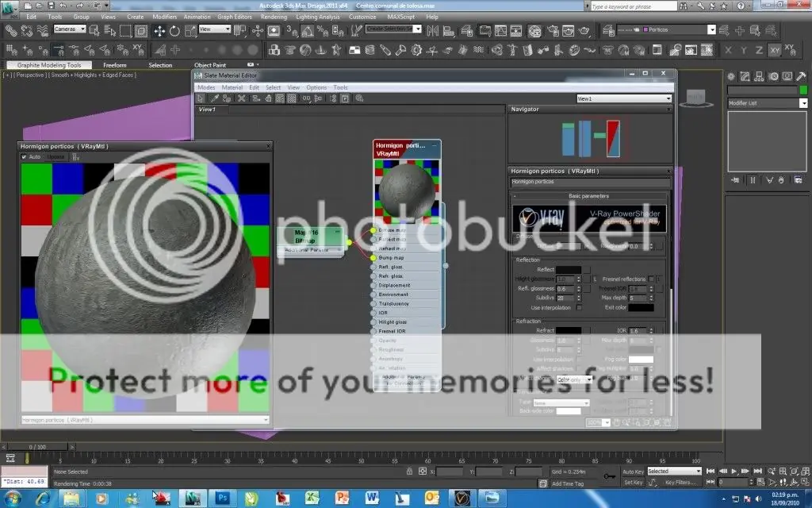The image size is (812, 508).
Task: Open the Hierarchy panel tab icon
Action: pos(759,76)
